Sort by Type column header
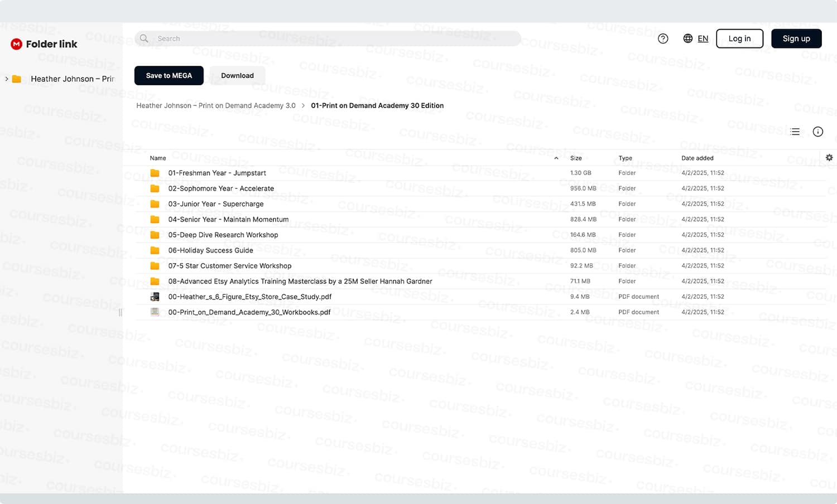 (x=625, y=158)
